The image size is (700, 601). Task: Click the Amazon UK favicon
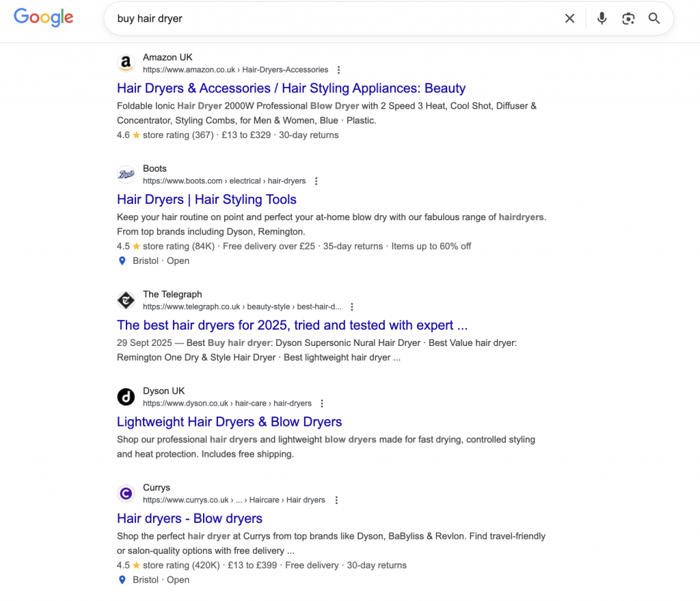pyautogui.click(x=126, y=64)
